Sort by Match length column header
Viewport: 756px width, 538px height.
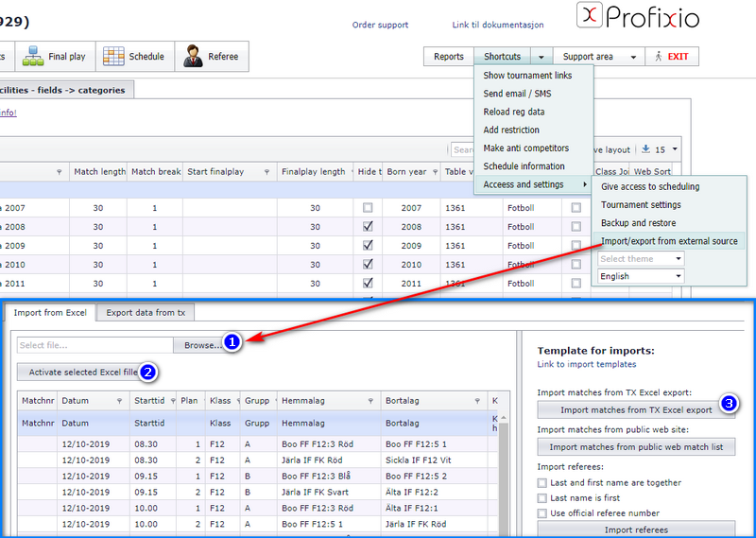(x=99, y=172)
